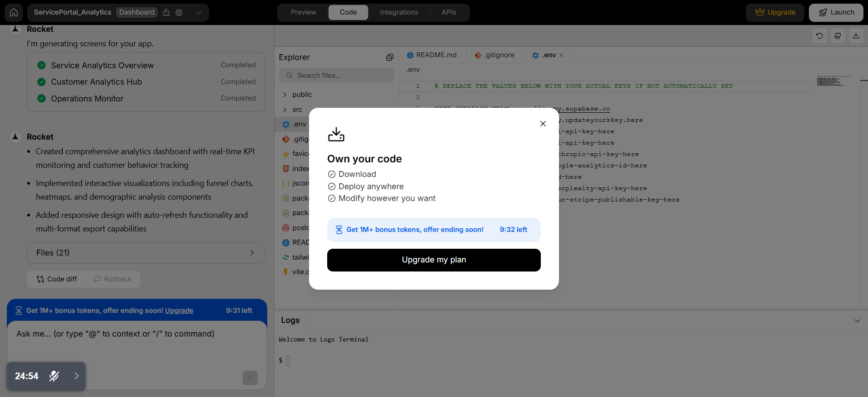868x397 pixels.
Task: Click the Service Analytics Overview green check
Action: (x=41, y=65)
